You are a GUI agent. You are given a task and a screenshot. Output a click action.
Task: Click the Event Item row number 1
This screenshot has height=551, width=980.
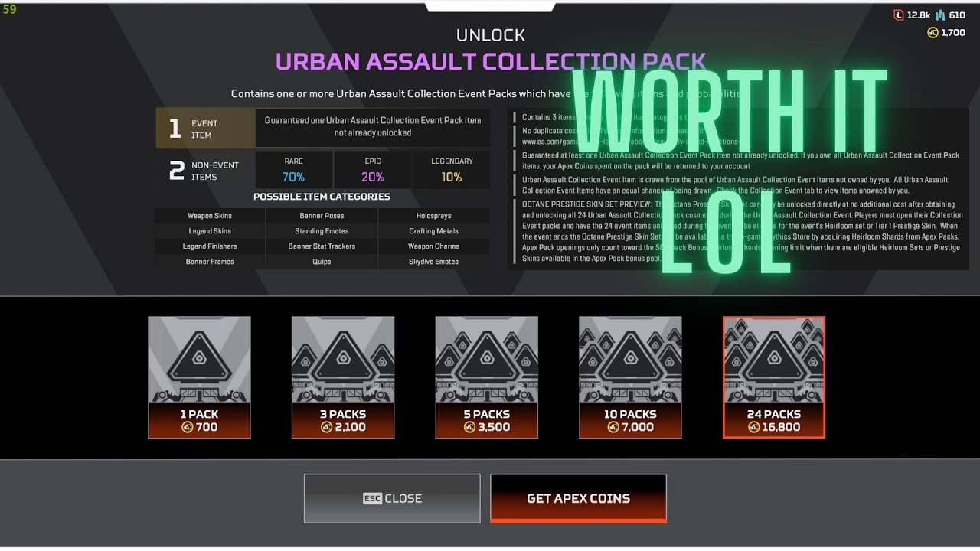click(x=175, y=129)
